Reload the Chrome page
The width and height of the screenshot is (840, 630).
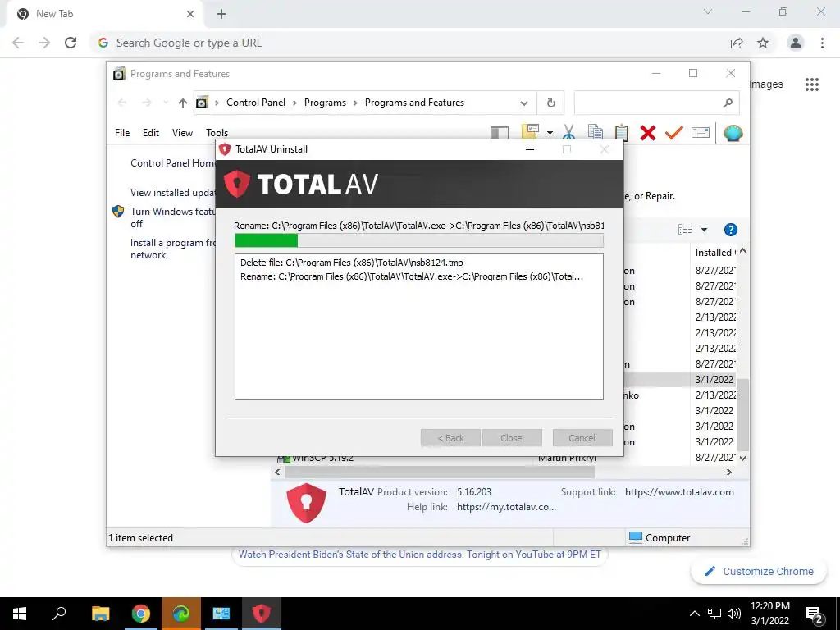tap(71, 43)
